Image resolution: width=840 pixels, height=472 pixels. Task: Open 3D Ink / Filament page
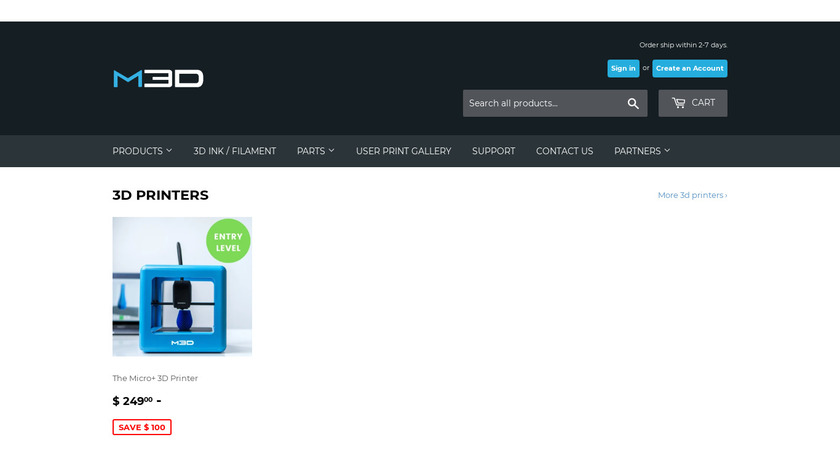click(x=235, y=151)
